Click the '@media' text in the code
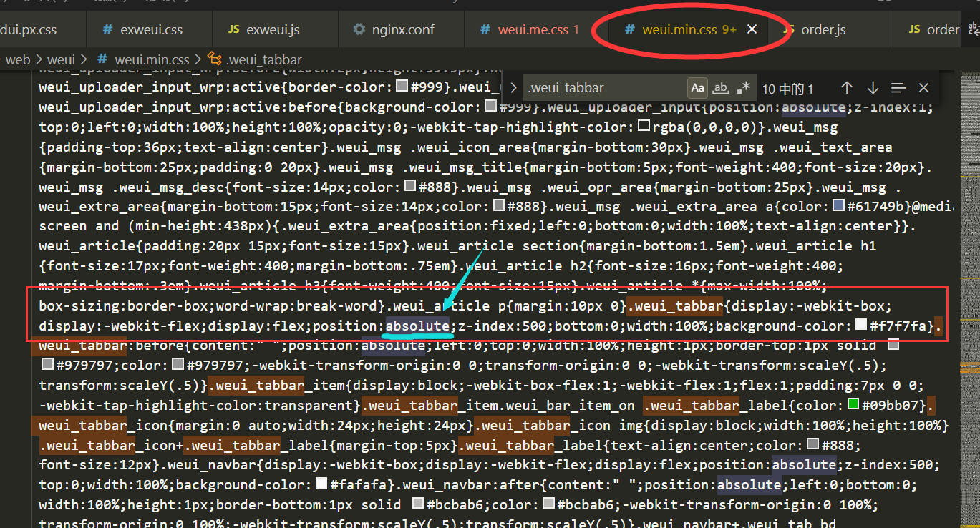 point(932,206)
